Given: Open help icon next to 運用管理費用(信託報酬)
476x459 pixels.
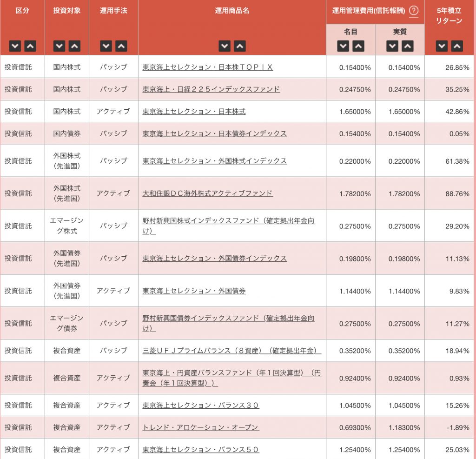Looking at the screenshot, I should pyautogui.click(x=414, y=11).
